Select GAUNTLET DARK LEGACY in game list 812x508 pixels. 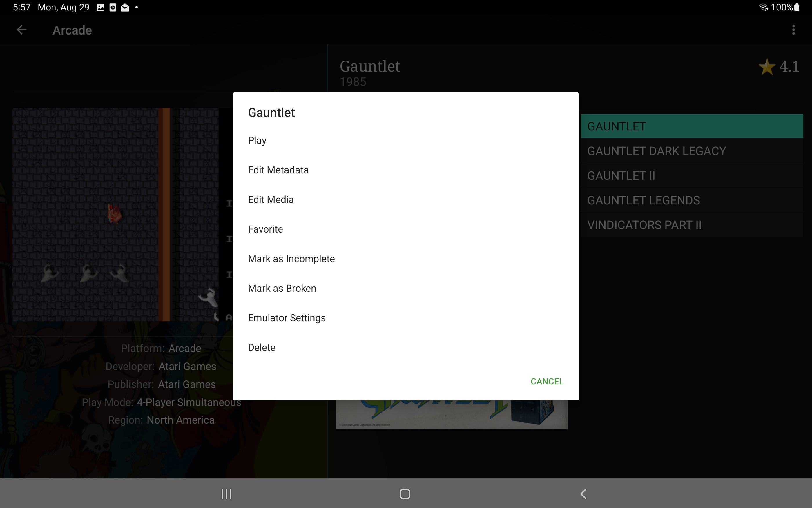tap(692, 151)
